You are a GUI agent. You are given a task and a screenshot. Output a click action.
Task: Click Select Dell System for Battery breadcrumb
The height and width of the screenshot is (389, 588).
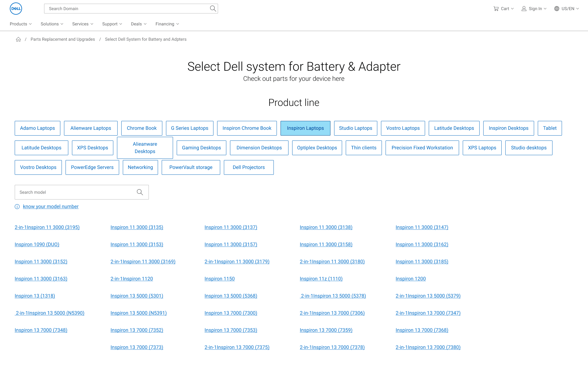pyautogui.click(x=146, y=39)
